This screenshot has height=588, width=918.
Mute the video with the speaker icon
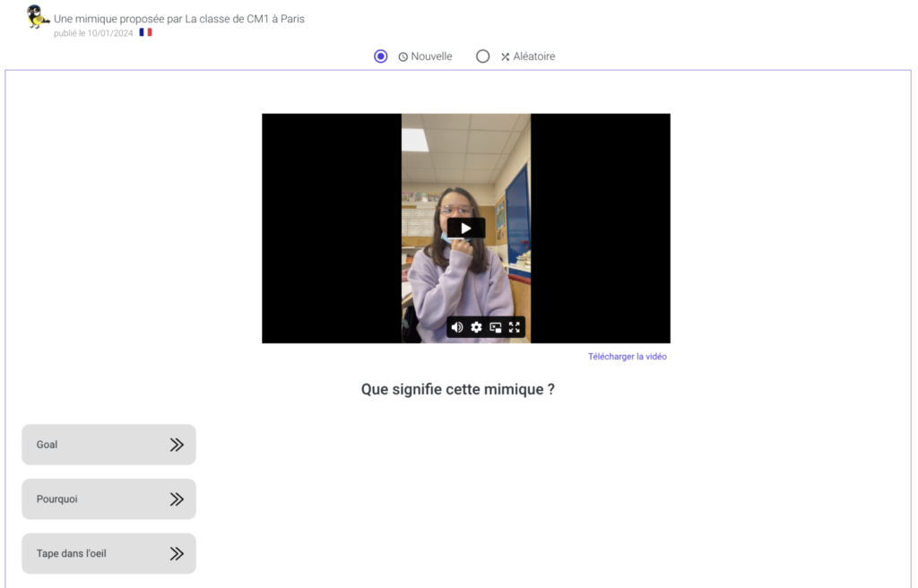click(x=457, y=327)
